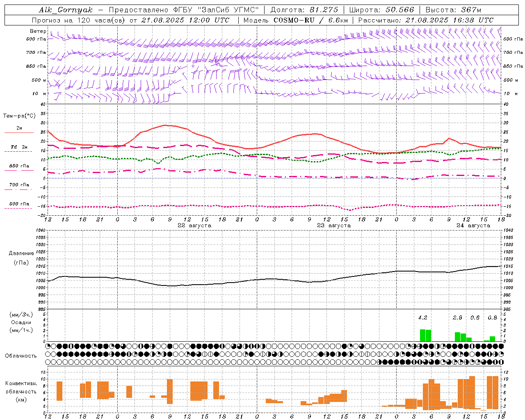Click the 'Td 2м' dew point legend label
Image resolution: width=525 pixels, height=420 pixels.
(x=19, y=147)
